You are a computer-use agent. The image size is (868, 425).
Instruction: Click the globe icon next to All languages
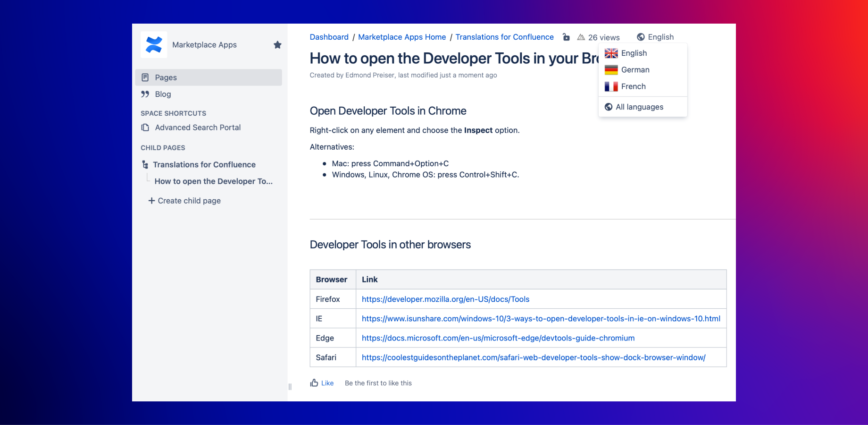609,107
